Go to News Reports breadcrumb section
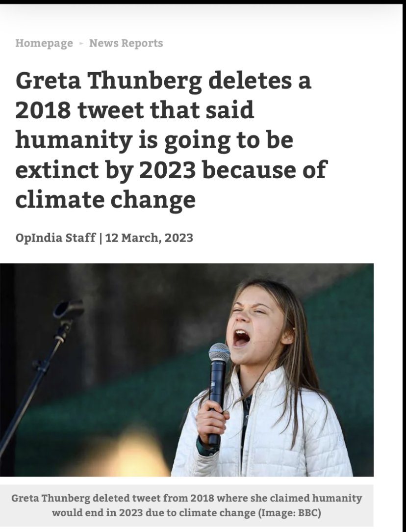Viewport: 406px width, 532px height. pyautogui.click(x=126, y=43)
